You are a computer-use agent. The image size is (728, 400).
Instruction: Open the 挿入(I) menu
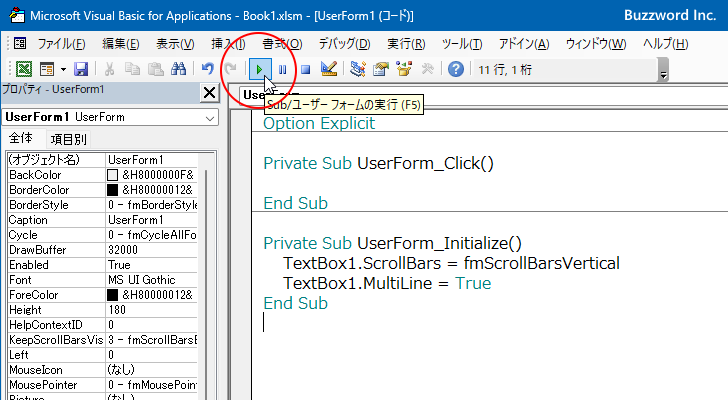pyautogui.click(x=228, y=44)
